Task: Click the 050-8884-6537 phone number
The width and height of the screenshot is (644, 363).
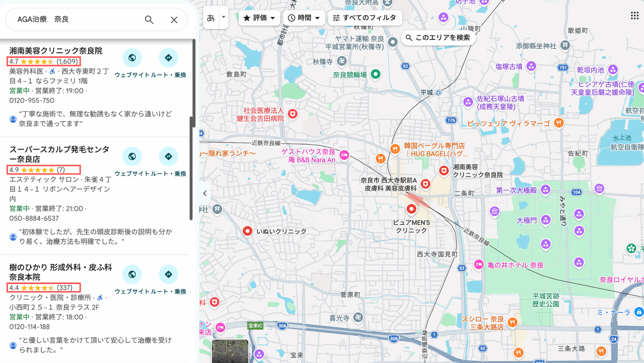Action: pyautogui.click(x=34, y=219)
